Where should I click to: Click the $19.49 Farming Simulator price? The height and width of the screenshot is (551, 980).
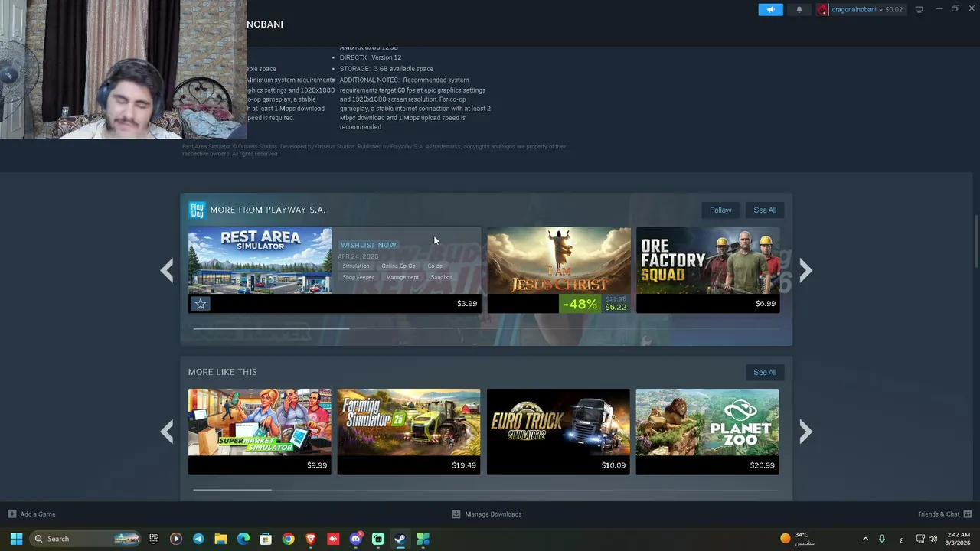[x=464, y=465]
